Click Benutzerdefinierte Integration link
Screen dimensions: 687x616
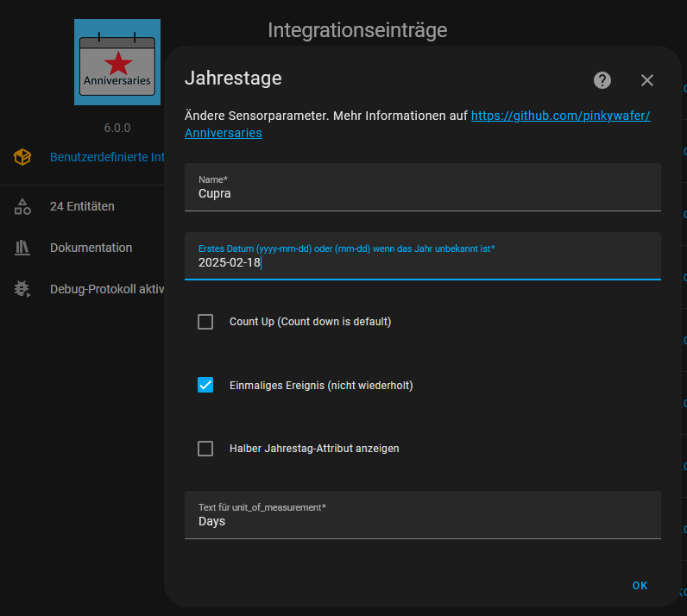[107, 157]
